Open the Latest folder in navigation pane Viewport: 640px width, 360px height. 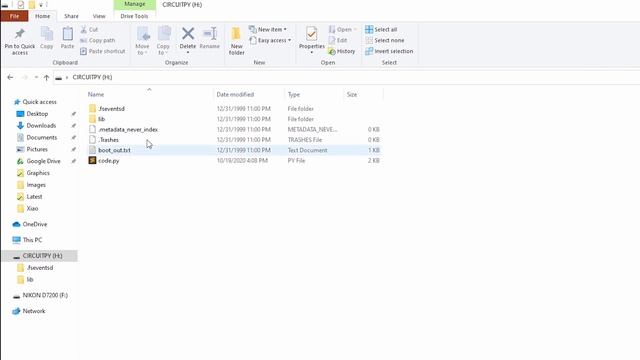pyautogui.click(x=34, y=197)
